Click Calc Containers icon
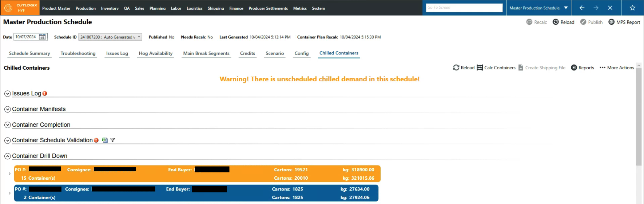Screen dimensions: 644x204 tap(480, 68)
